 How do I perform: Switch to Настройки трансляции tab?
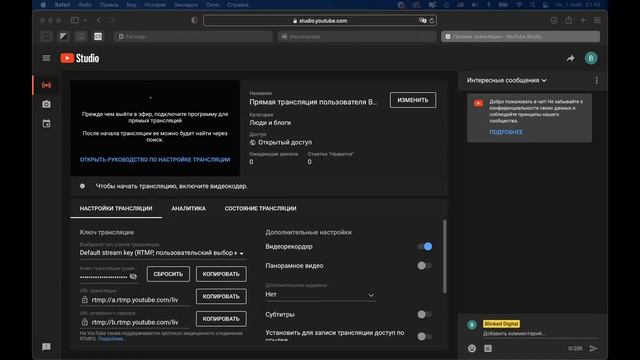(x=116, y=209)
